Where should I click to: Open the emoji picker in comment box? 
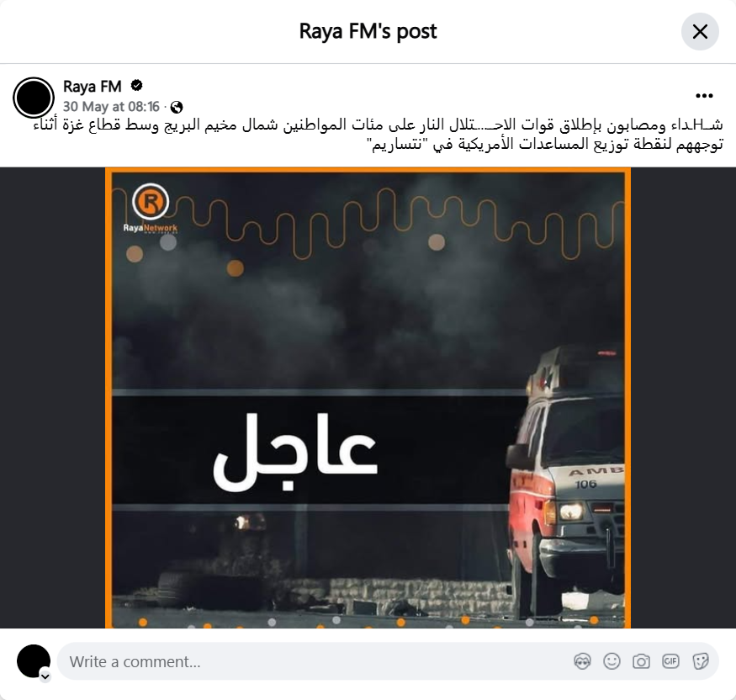pos(612,661)
